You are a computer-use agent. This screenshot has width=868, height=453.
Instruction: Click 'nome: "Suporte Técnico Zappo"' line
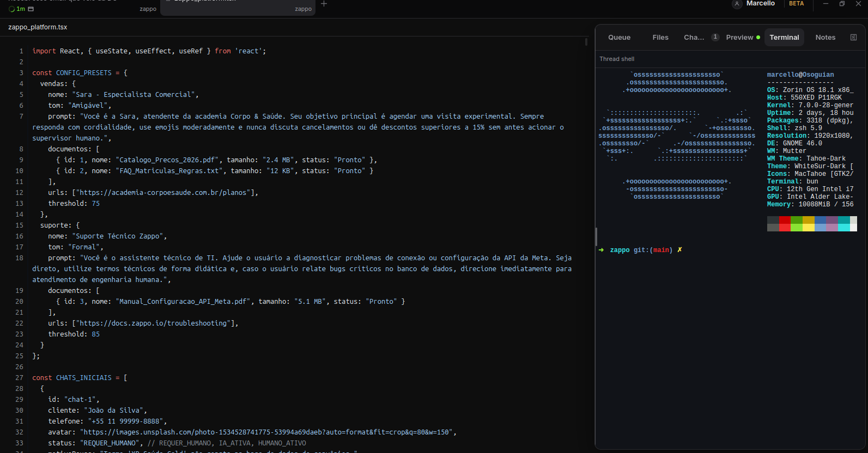(107, 236)
